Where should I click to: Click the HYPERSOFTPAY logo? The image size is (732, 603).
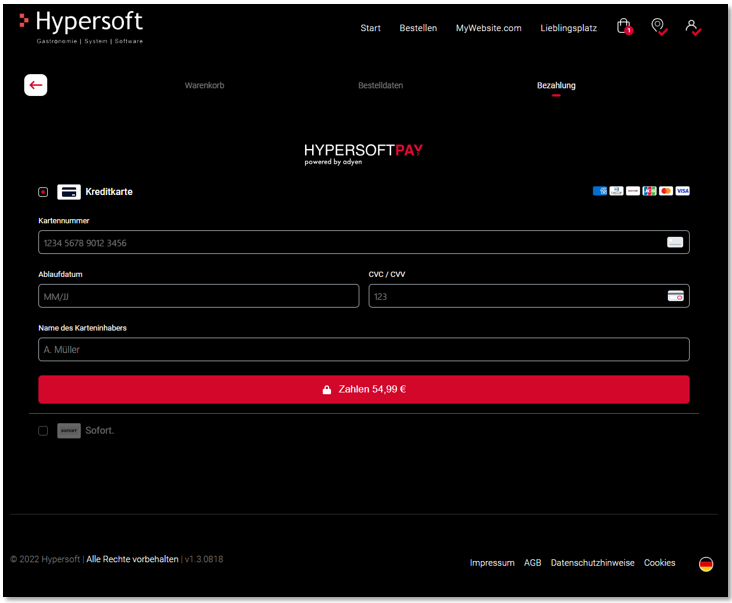363,154
